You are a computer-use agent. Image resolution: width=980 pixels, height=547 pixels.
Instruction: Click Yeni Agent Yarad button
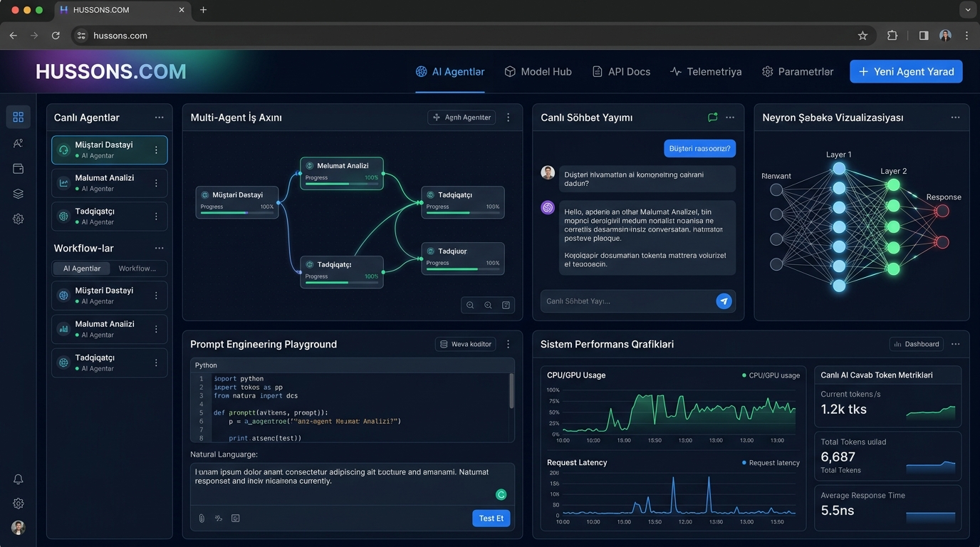pyautogui.click(x=906, y=72)
